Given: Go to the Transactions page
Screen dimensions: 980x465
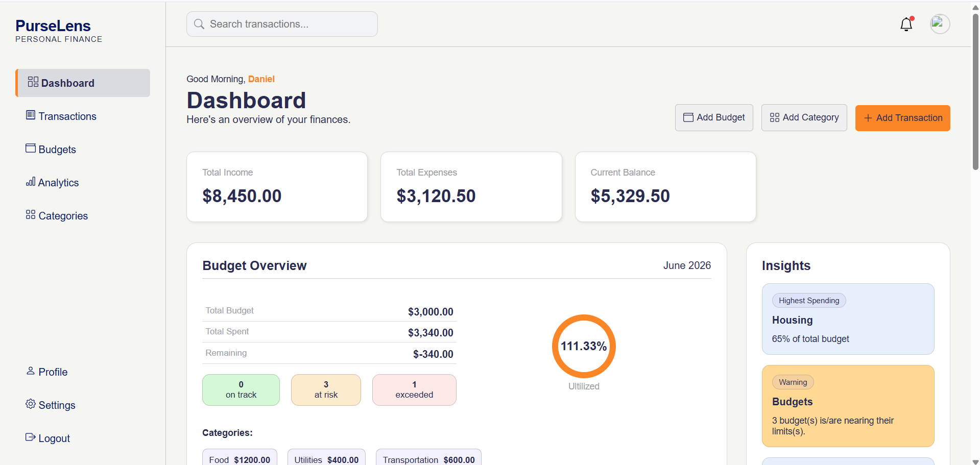Looking at the screenshot, I should (83, 116).
